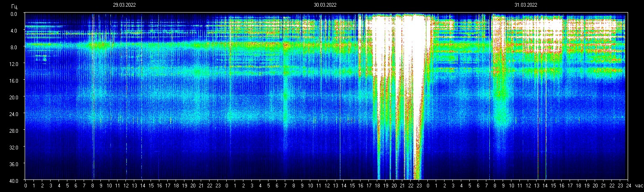The image size is (644, 192).
Task: Click the date label 31.03.2022
Action: (526, 5)
